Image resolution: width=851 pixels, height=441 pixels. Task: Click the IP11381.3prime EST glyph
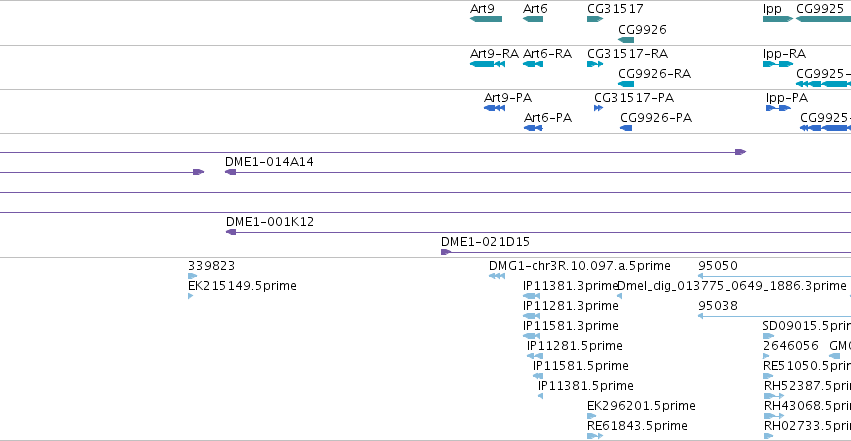pos(531,296)
